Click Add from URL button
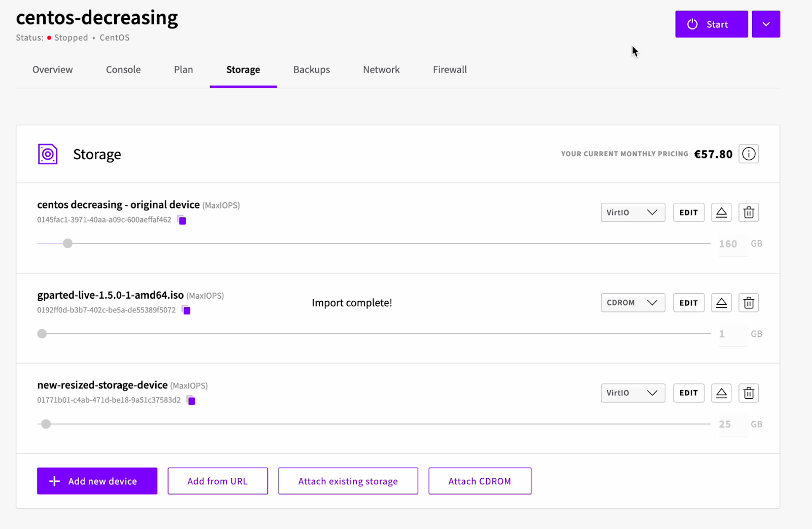Image resolution: width=812 pixels, height=529 pixels. [x=218, y=481]
